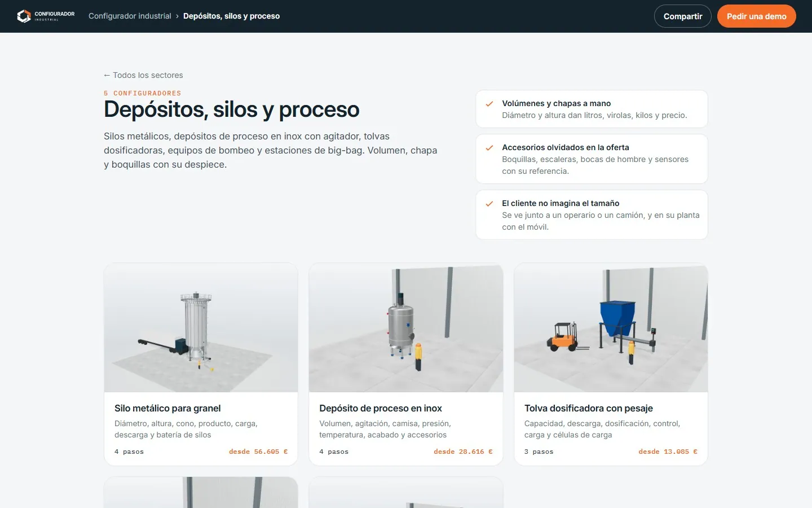The height and width of the screenshot is (508, 812).
Task: Click the Silo card description starting Diámetro, altura, cono
Action: pos(186,429)
